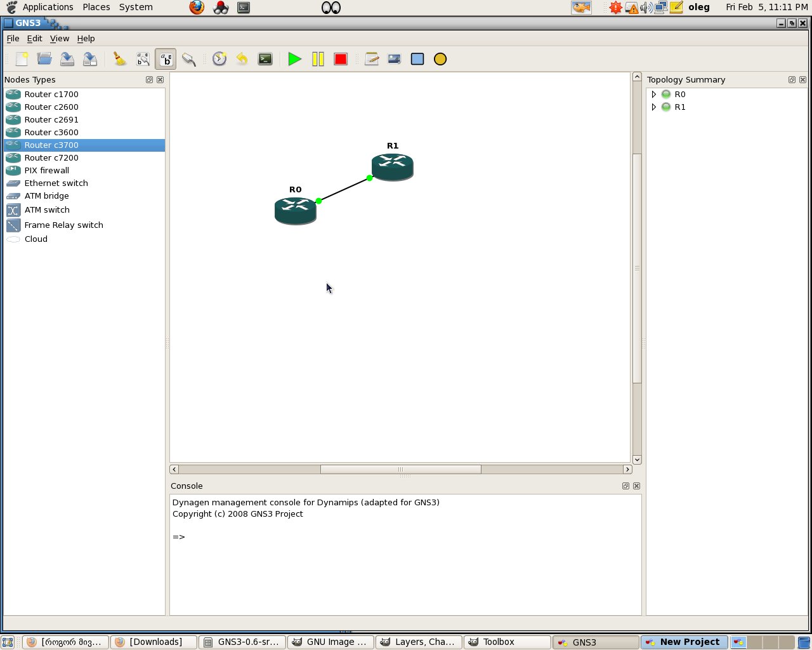The width and height of the screenshot is (812, 650).
Task: Toggle the show hostnames button
Action: [166, 59]
